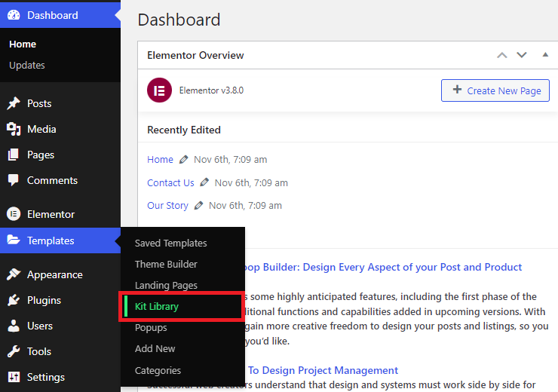558x392 pixels.
Task: Choose Add New in Templates submenu
Action: coord(155,349)
